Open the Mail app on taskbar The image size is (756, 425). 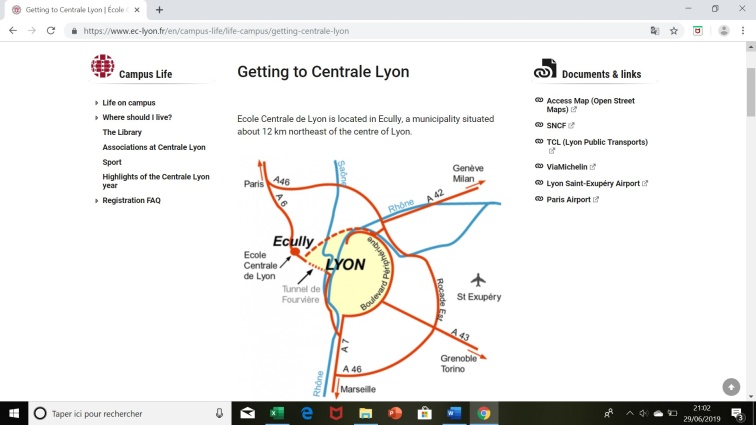[247, 413]
